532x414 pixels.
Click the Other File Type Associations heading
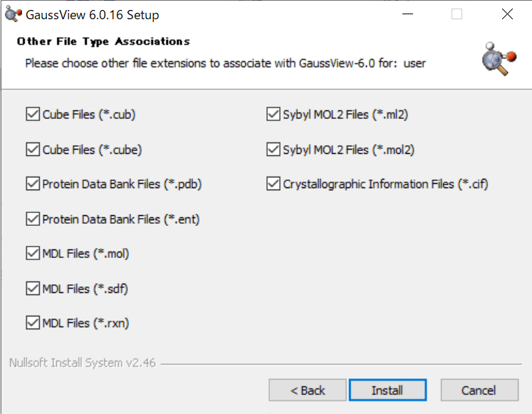click(103, 41)
